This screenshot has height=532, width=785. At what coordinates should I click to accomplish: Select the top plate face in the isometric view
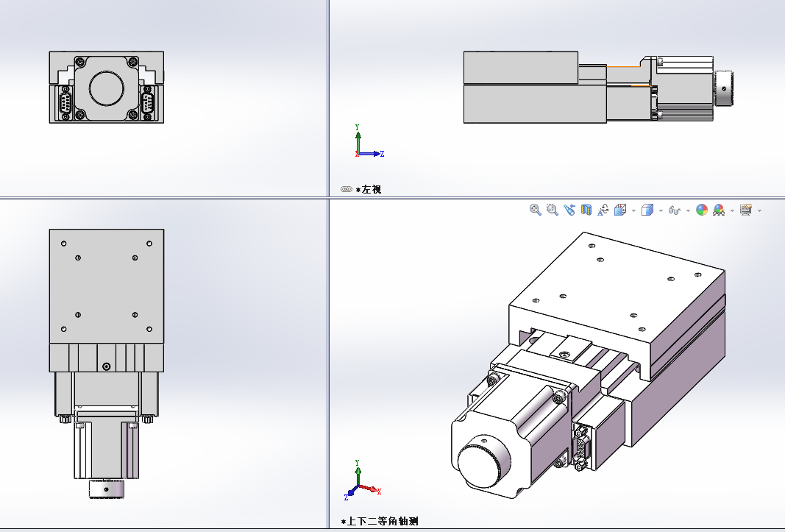(617, 288)
